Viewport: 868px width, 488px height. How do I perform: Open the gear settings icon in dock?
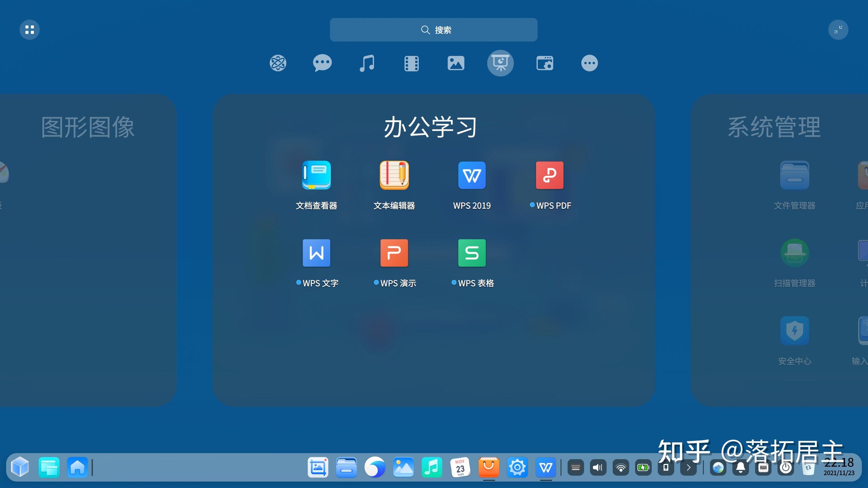[517, 467]
